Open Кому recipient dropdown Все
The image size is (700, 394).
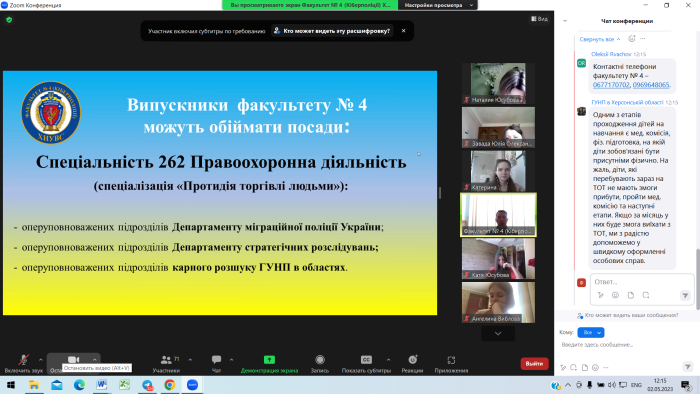(591, 332)
